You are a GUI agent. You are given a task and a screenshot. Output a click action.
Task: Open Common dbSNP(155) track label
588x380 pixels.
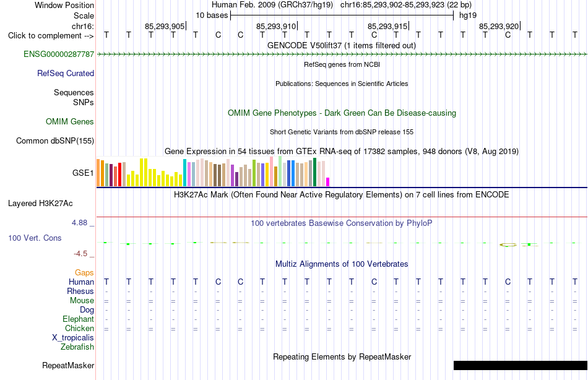click(55, 140)
